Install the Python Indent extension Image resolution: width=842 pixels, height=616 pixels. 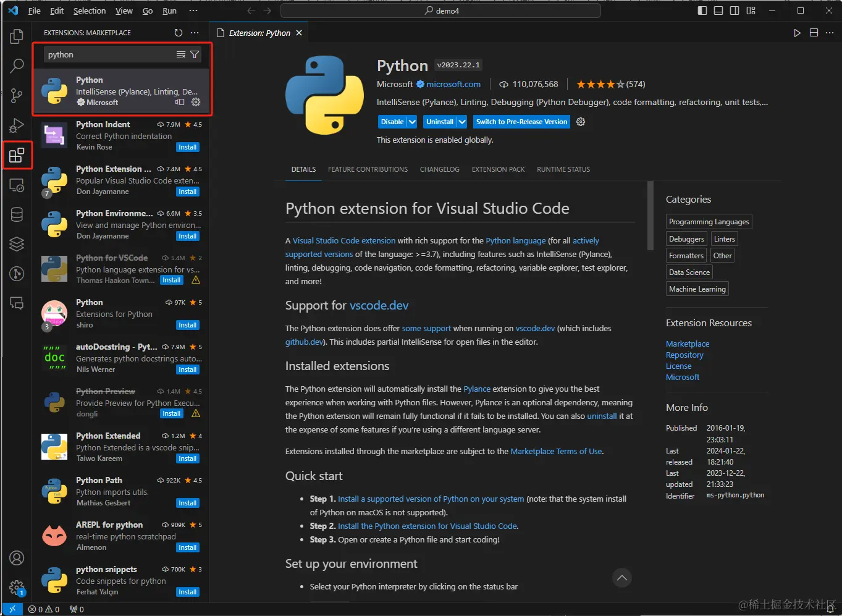click(188, 147)
